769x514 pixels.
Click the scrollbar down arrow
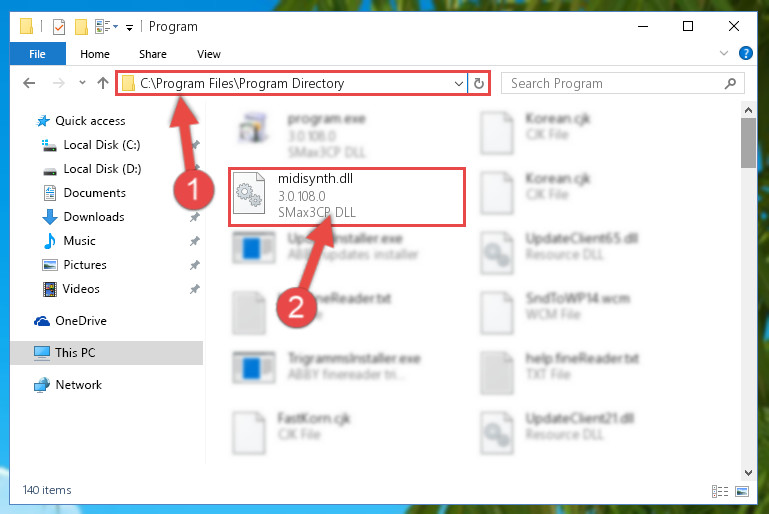(748, 473)
